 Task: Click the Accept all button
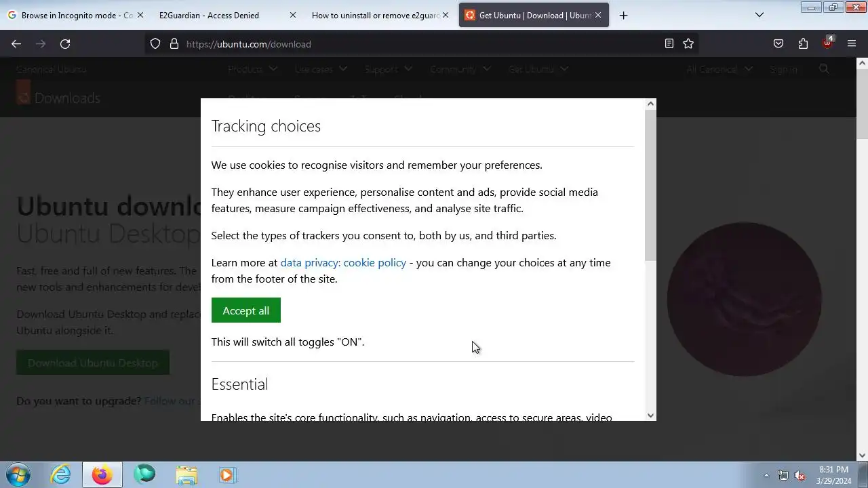(245, 310)
